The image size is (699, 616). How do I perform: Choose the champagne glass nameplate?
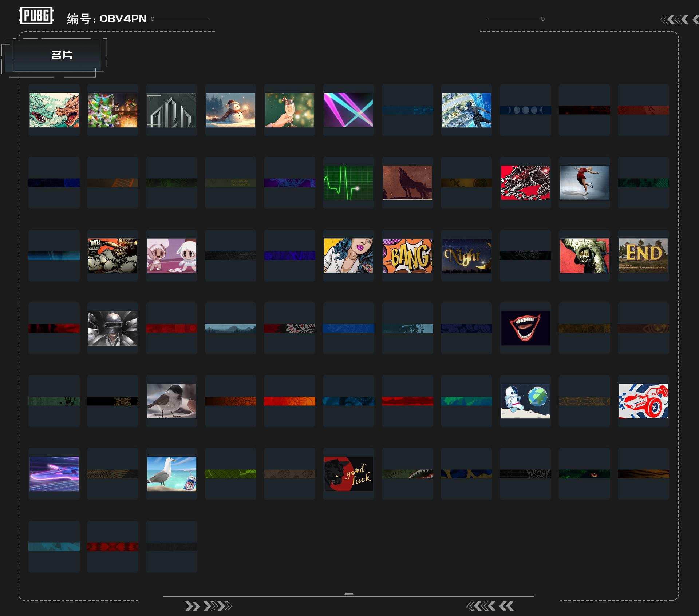point(290,110)
